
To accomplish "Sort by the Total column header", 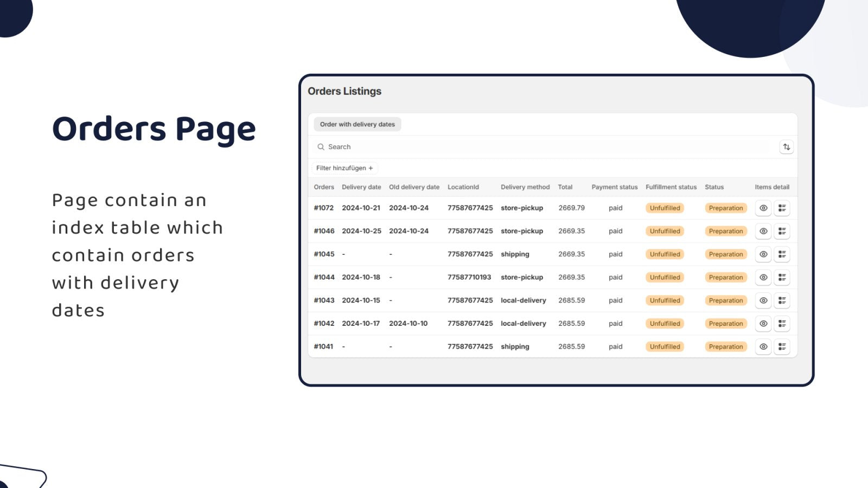I will (565, 187).
